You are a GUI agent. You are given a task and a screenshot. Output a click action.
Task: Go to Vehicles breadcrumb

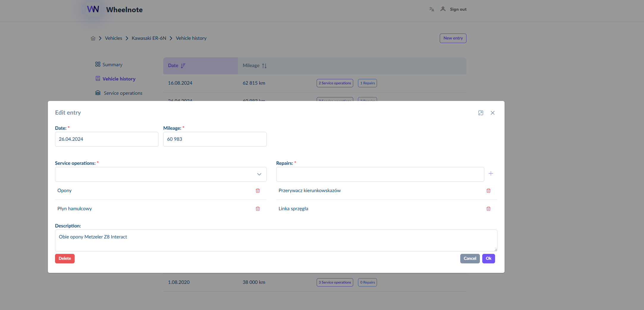coord(114,38)
